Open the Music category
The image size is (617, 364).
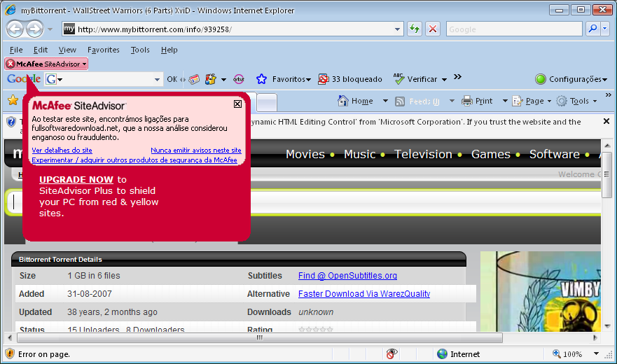click(360, 154)
